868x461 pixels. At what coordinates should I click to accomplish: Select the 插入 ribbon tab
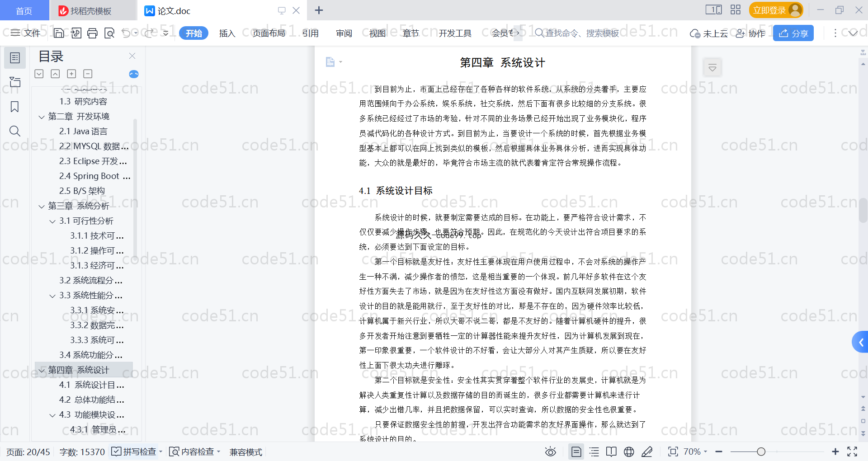click(x=227, y=33)
